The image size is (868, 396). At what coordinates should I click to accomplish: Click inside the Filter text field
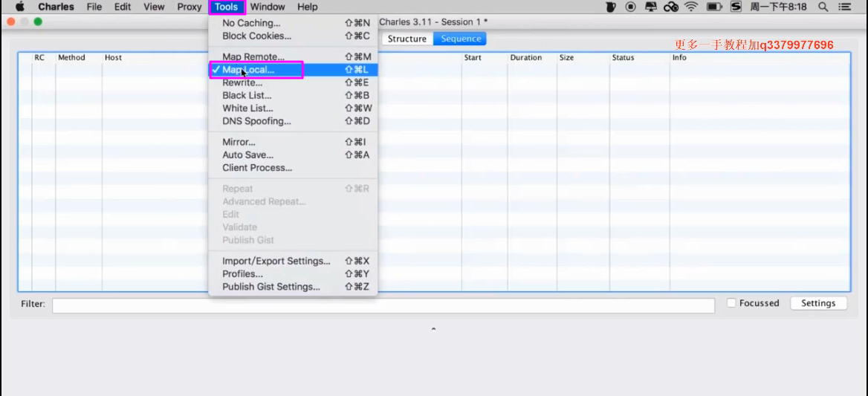coord(383,305)
